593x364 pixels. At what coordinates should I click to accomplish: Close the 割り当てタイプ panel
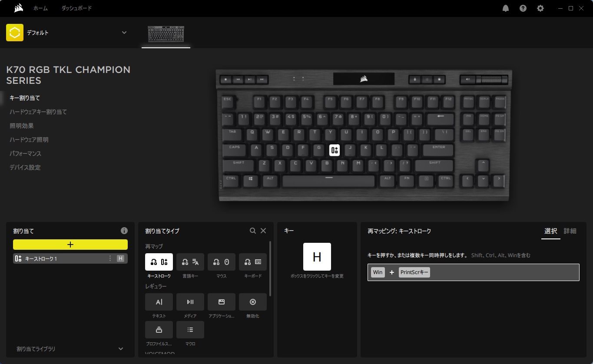[x=263, y=231]
